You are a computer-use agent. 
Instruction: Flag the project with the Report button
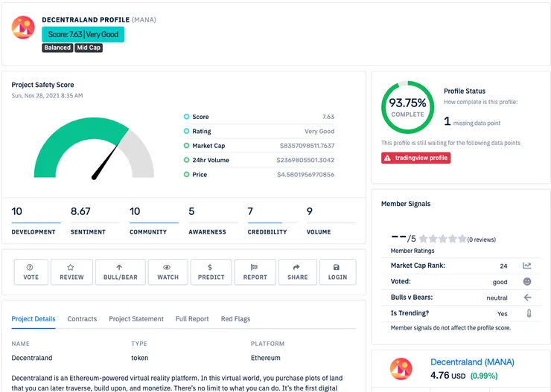pos(255,272)
